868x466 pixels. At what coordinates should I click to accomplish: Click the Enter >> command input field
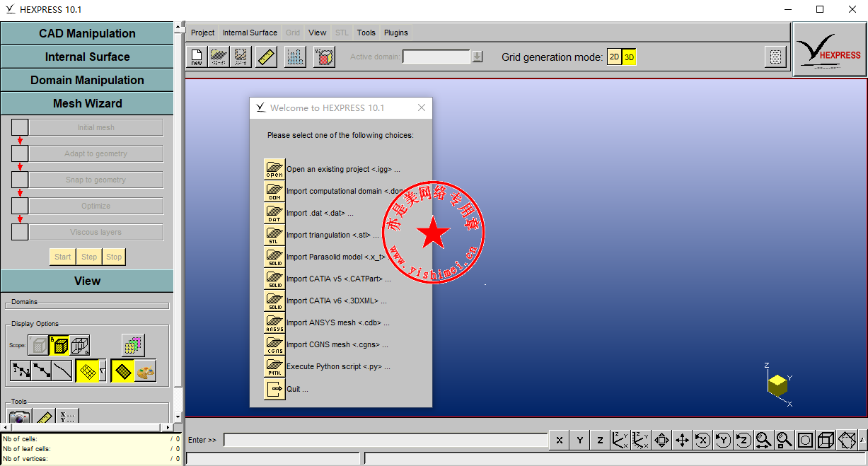pos(386,440)
